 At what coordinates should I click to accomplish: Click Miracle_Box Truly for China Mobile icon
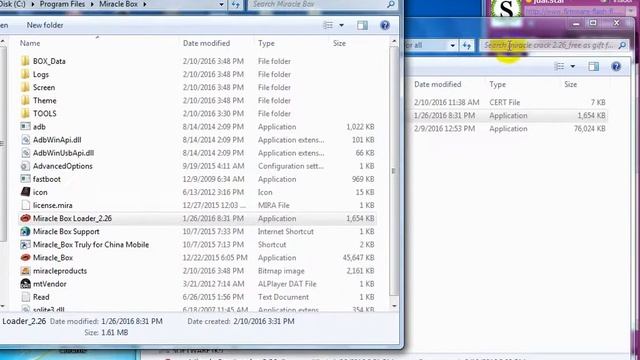(25, 244)
